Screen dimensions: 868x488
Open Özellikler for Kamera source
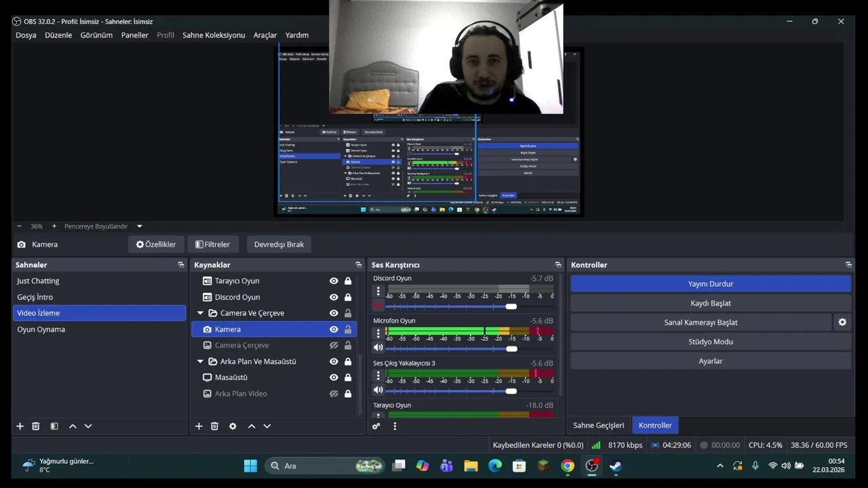click(x=156, y=245)
